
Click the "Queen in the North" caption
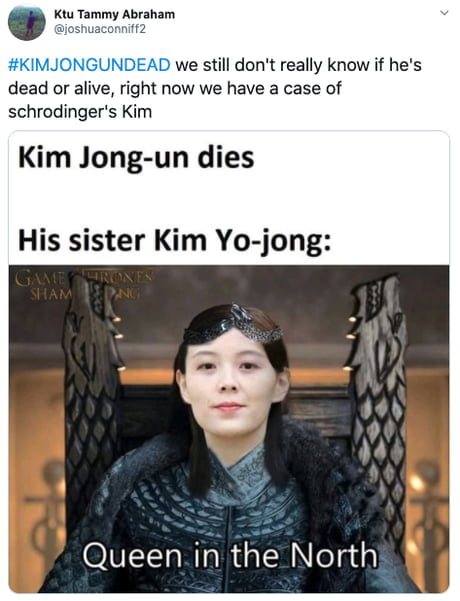tap(230, 556)
